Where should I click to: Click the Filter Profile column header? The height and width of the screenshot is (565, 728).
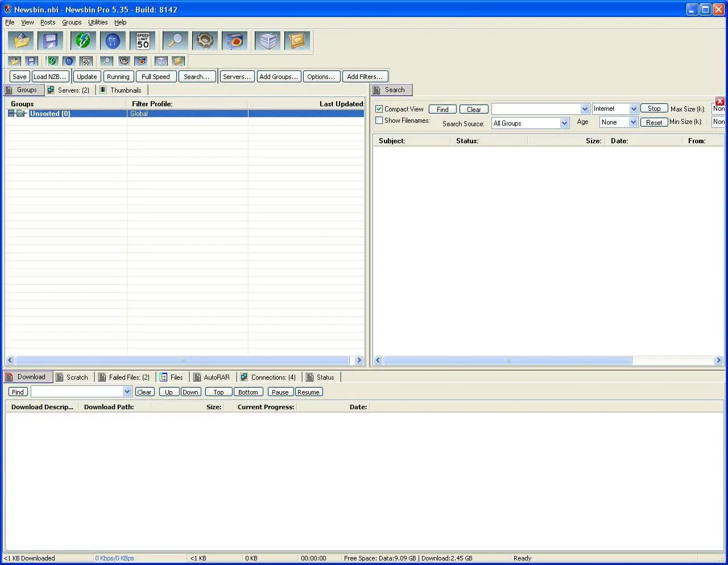(x=188, y=104)
